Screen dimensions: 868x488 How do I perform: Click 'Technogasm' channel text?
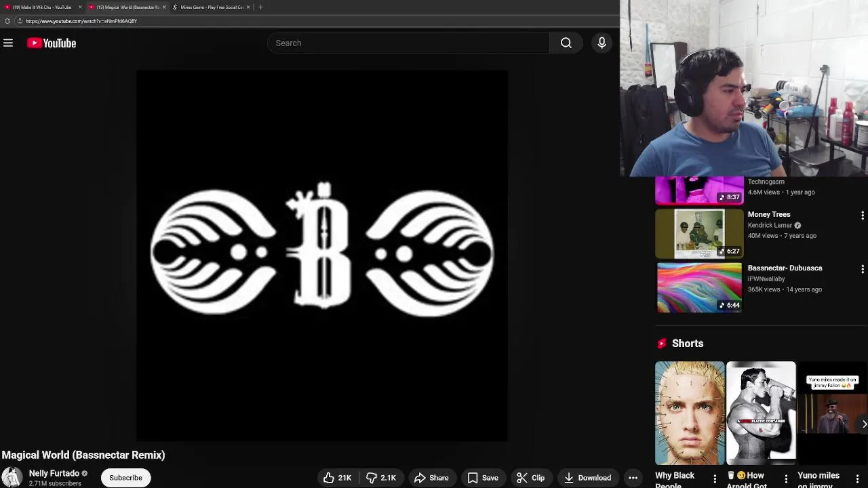(766, 182)
